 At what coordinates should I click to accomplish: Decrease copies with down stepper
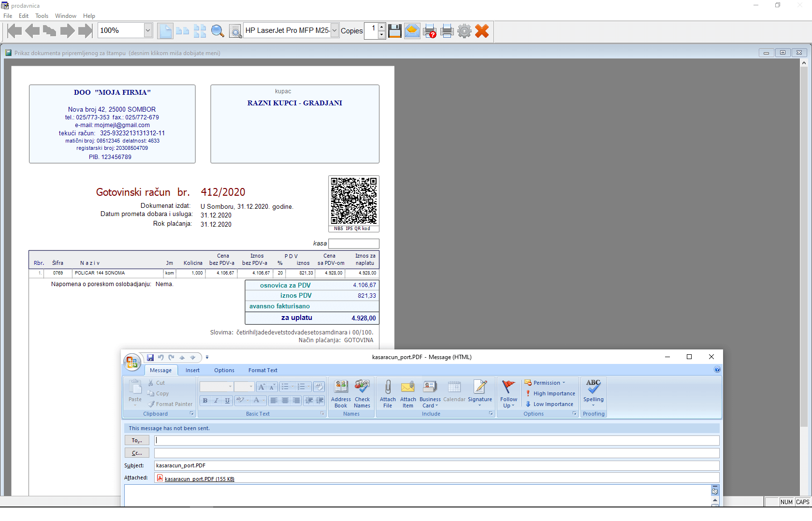point(382,35)
